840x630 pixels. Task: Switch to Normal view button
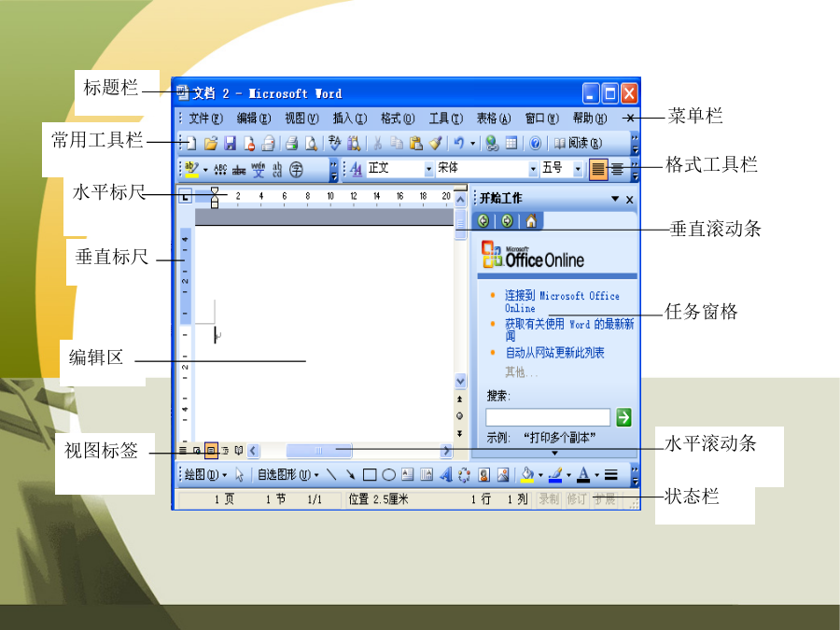click(183, 451)
